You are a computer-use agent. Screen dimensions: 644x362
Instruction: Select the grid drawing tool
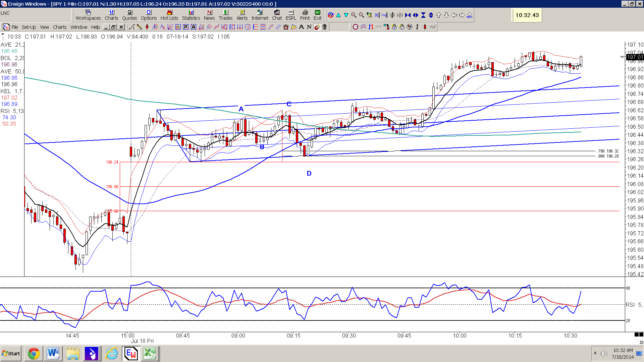pos(178,27)
